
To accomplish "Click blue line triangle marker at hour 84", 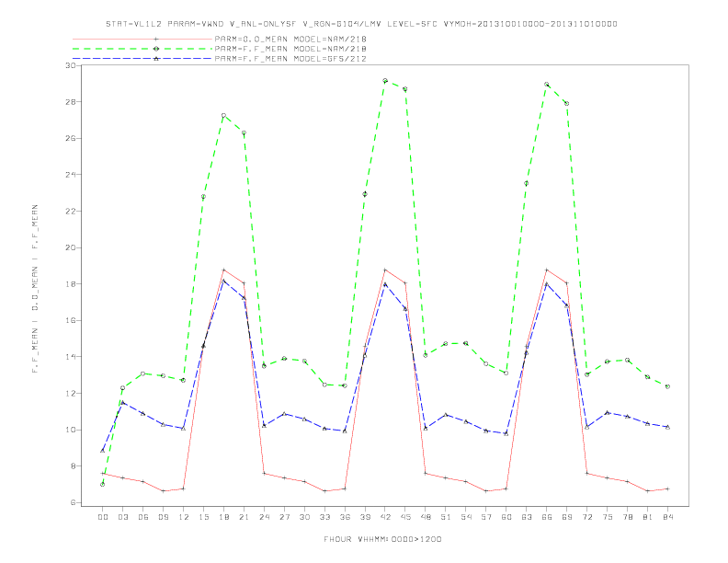I will point(667,427).
